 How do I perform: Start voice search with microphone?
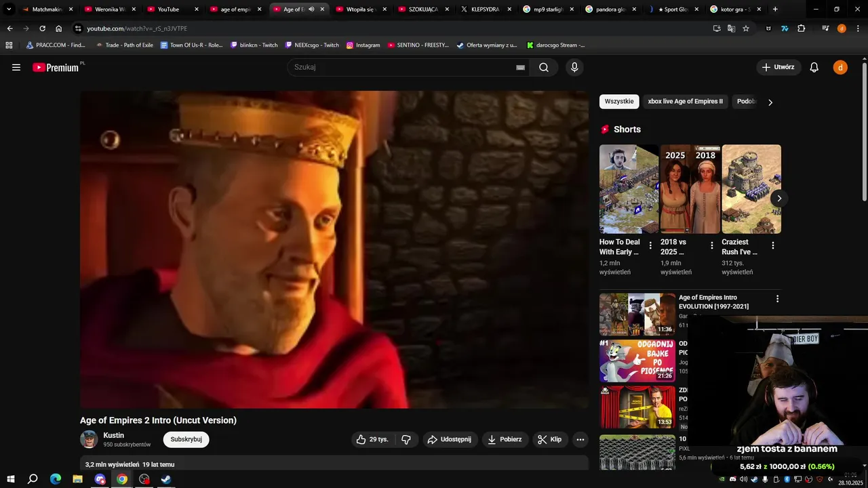(574, 67)
